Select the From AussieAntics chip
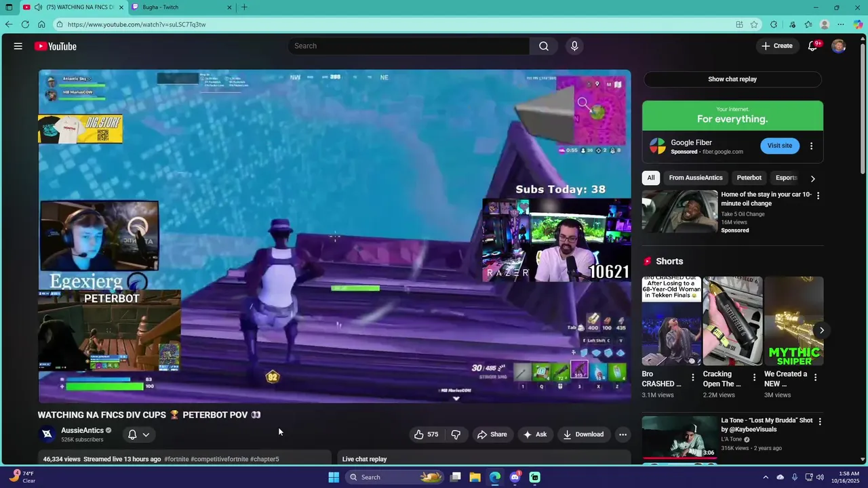868x488 pixels. [x=696, y=178]
